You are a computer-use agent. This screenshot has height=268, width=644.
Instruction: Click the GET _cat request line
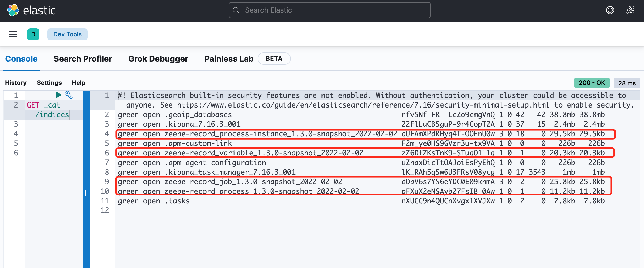(x=44, y=105)
